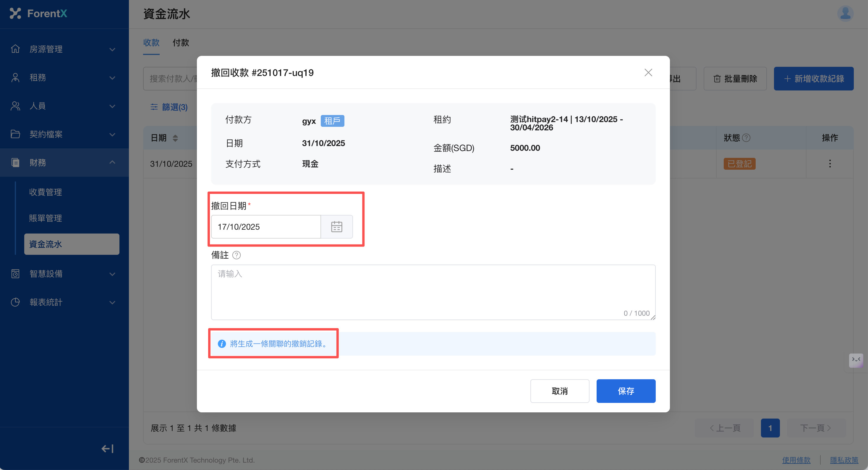868x470 pixels.
Task: Click the 取消 button
Action: pos(559,391)
